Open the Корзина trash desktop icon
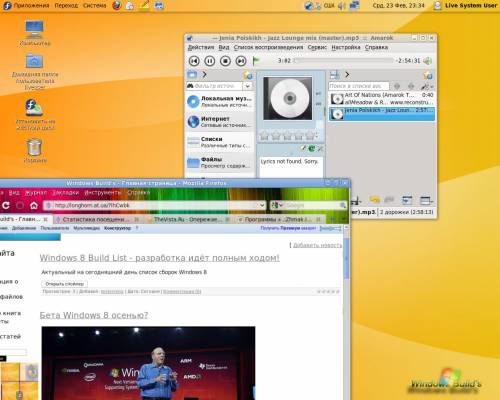The width and height of the screenshot is (500, 400). coord(35,151)
